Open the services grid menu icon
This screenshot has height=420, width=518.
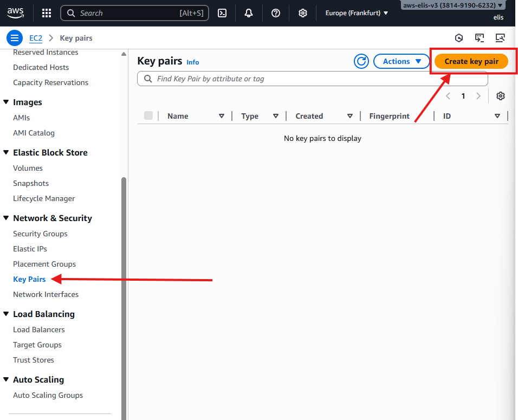(x=47, y=13)
